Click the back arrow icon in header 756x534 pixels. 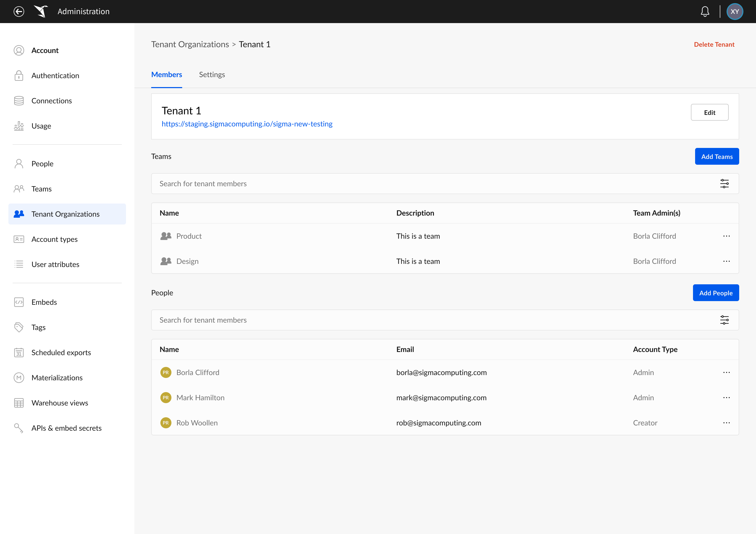[x=19, y=12]
